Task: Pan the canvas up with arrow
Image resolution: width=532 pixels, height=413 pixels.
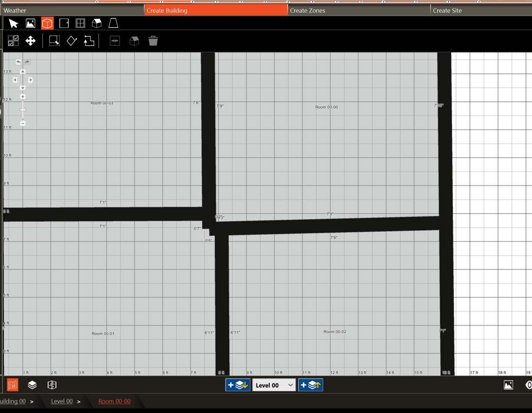Action: tap(23, 72)
